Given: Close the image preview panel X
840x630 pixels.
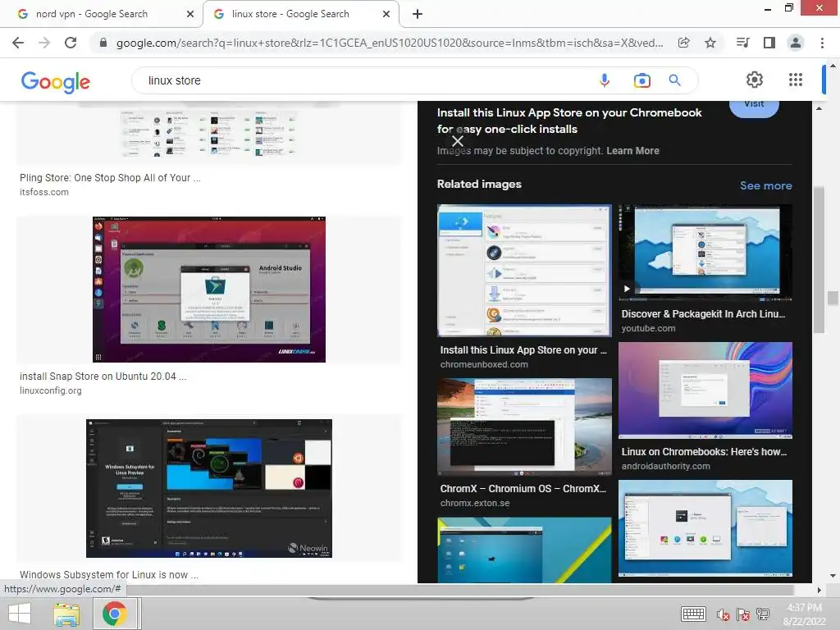Looking at the screenshot, I should [458, 141].
